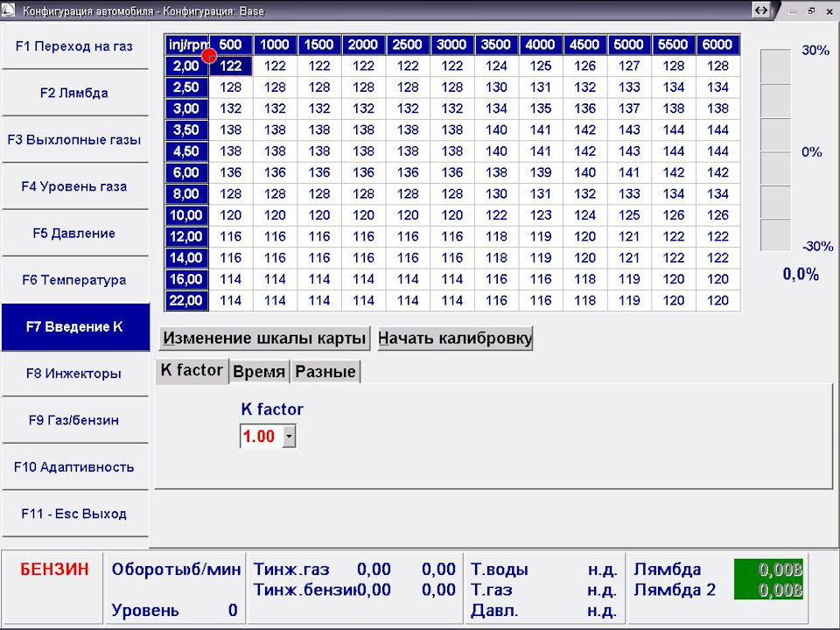Select F8 Инжекторы in sidebar
The width and height of the screenshot is (840, 630).
(74, 374)
